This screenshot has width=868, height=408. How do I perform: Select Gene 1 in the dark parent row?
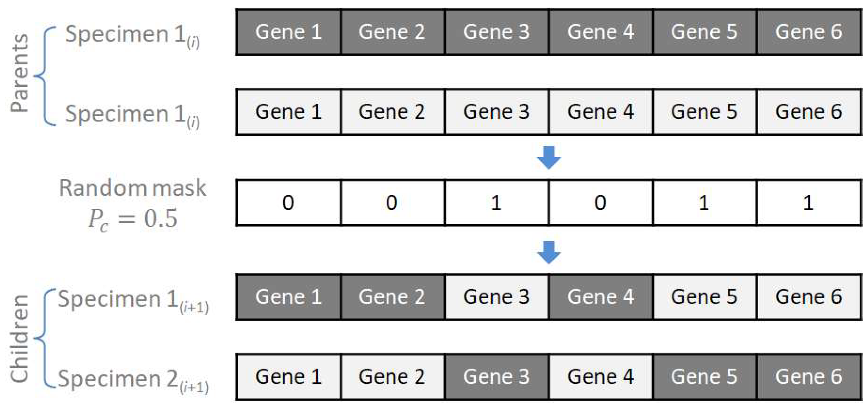(289, 32)
